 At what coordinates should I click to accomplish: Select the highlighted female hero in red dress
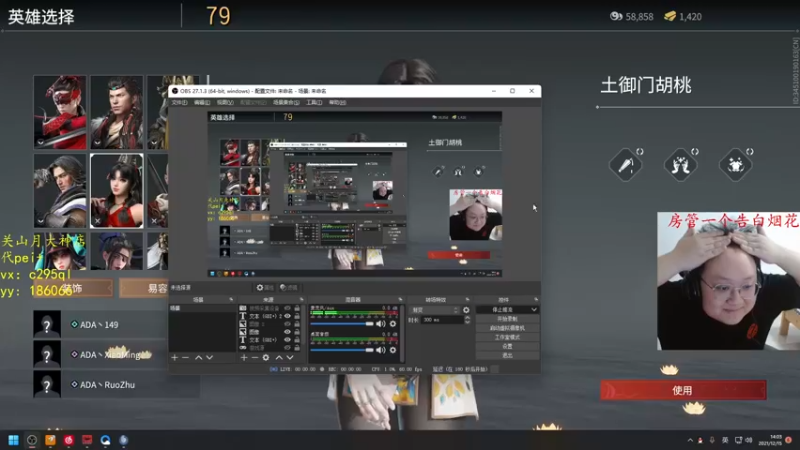[x=117, y=191]
